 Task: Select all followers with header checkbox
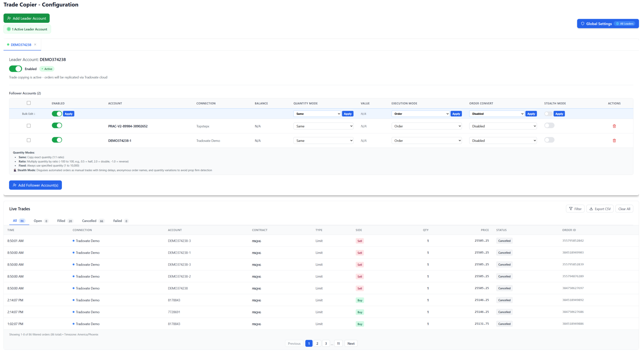(29, 103)
